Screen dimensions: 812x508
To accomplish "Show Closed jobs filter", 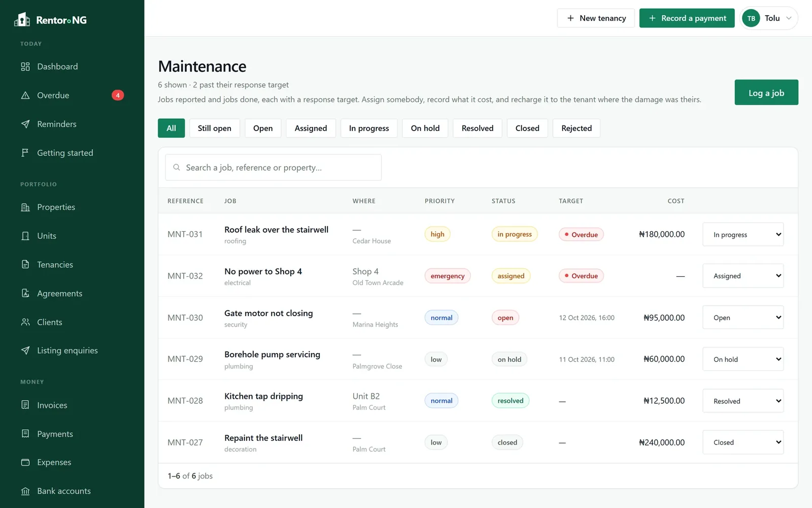I will 527,128.
